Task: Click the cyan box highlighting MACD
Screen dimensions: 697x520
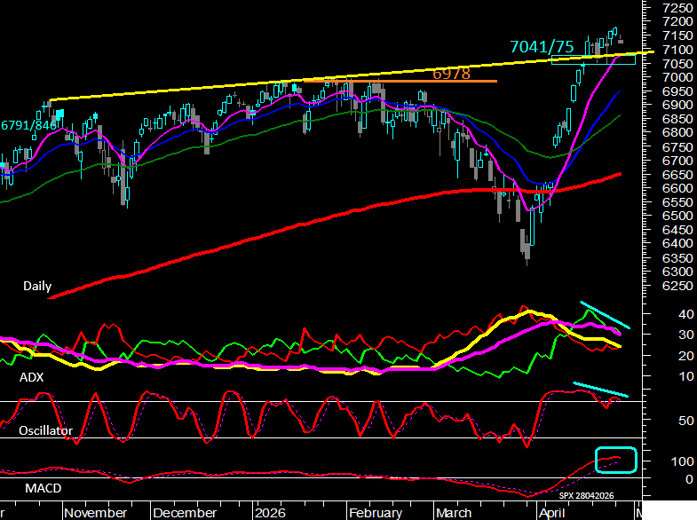Action: point(616,461)
